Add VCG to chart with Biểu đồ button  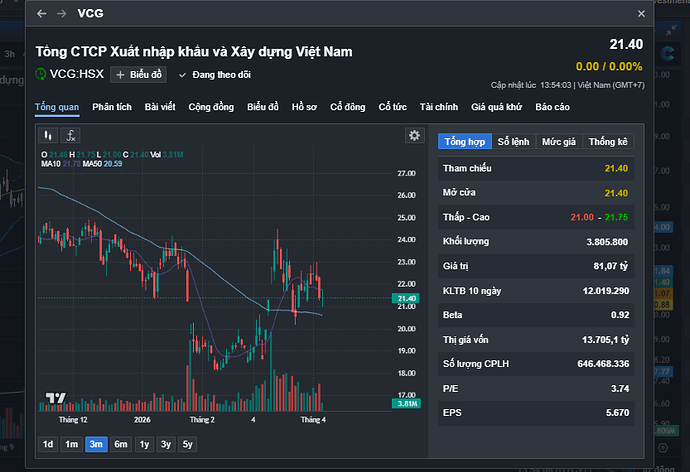(x=139, y=75)
